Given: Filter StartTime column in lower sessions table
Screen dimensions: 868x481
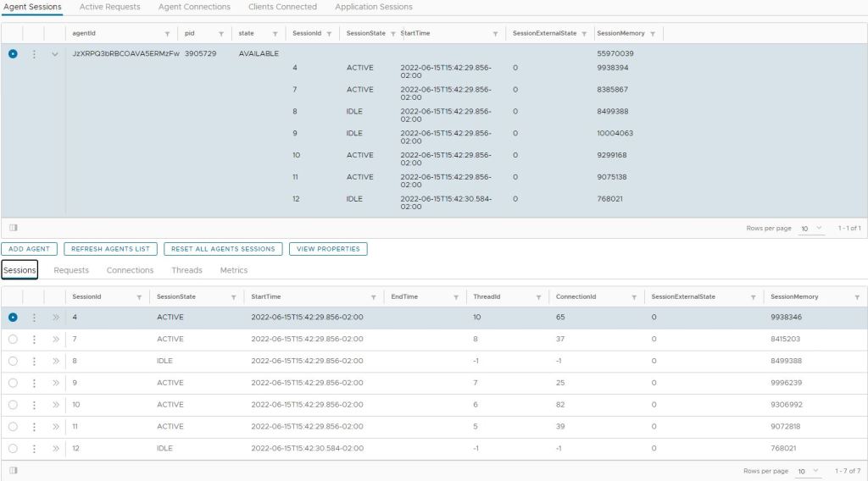Looking at the screenshot, I should pyautogui.click(x=374, y=297).
